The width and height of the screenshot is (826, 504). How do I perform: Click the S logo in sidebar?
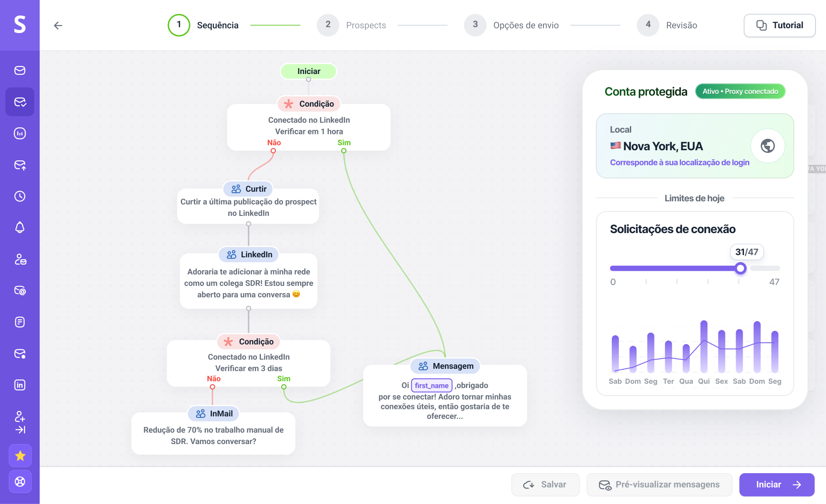(x=20, y=25)
